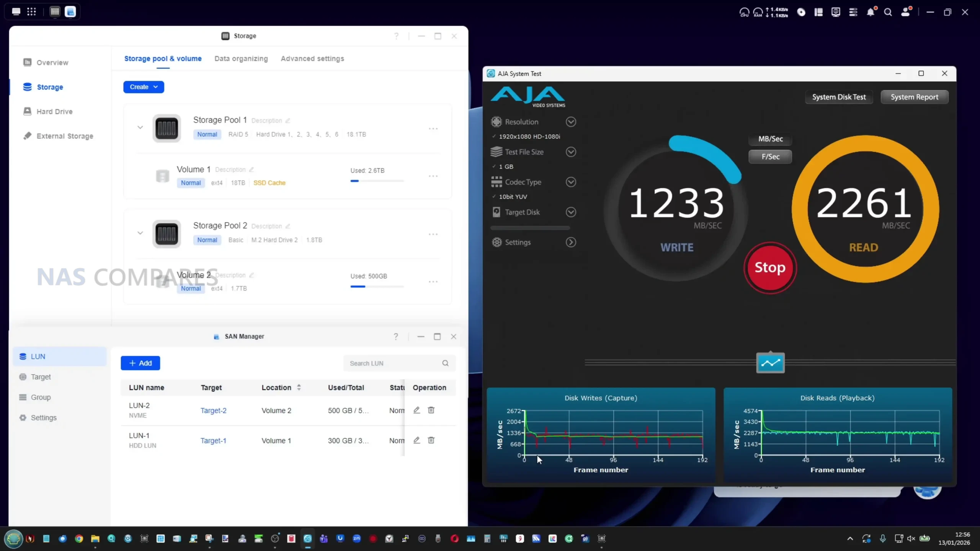
Task: Open the notifications bell in top bar
Action: pos(871,12)
